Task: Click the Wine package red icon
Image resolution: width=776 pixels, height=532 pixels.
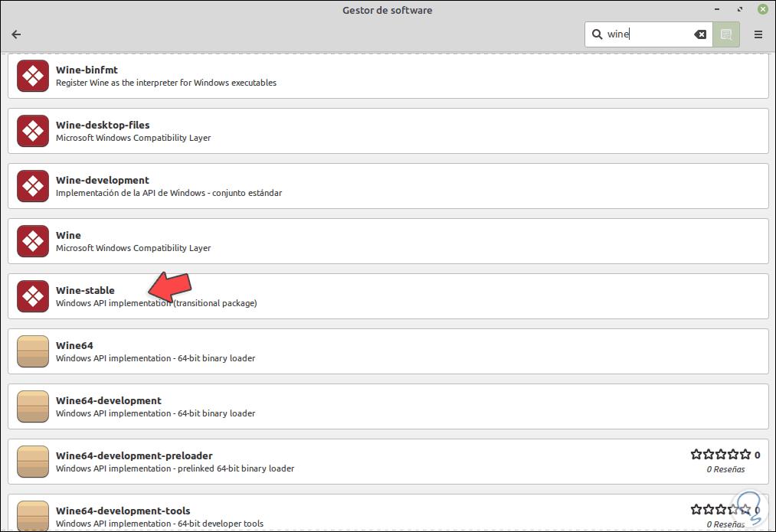Action: point(33,241)
